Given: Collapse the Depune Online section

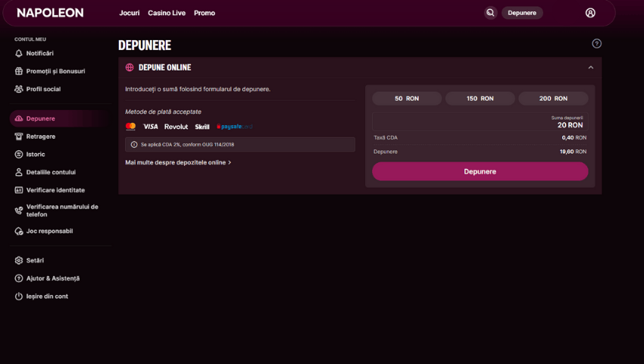Looking at the screenshot, I should 590,67.
